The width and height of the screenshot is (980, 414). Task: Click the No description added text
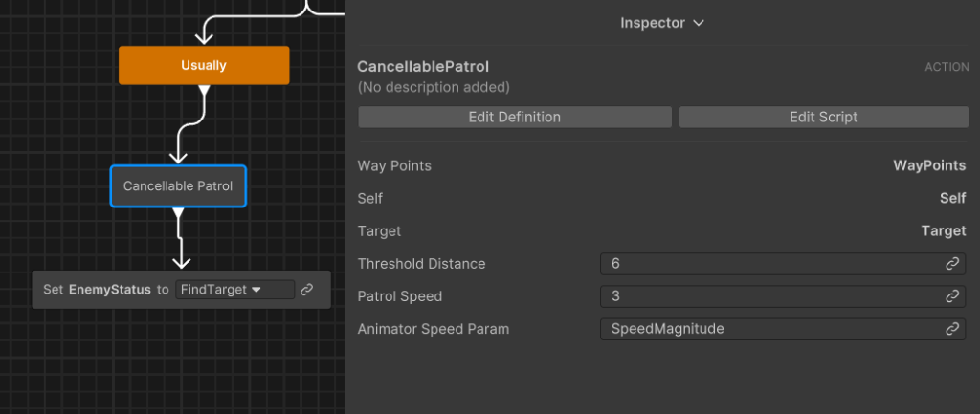[434, 87]
